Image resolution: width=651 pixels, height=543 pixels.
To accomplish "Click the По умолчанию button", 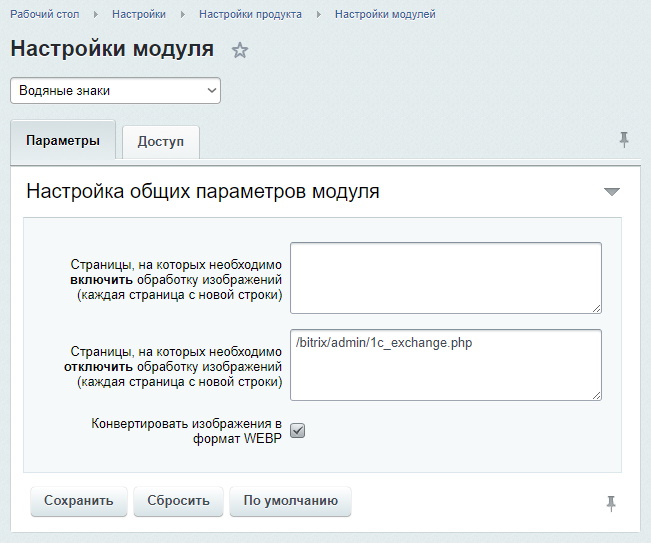I will coord(290,501).
